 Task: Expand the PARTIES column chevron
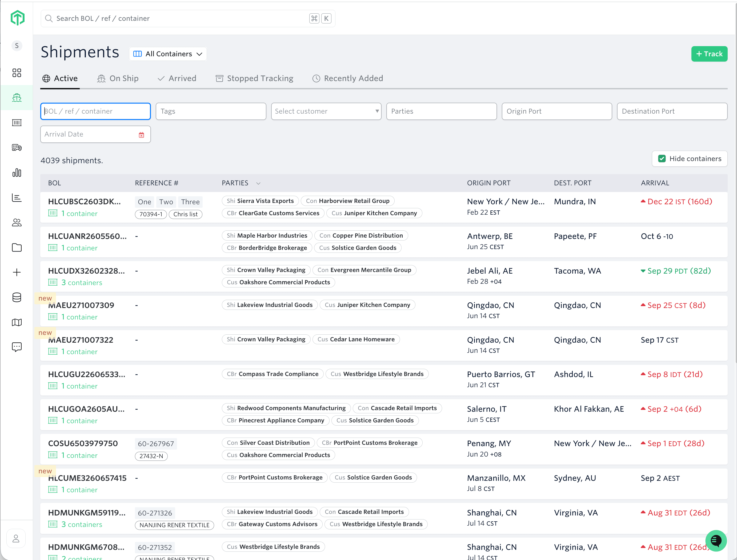click(258, 183)
